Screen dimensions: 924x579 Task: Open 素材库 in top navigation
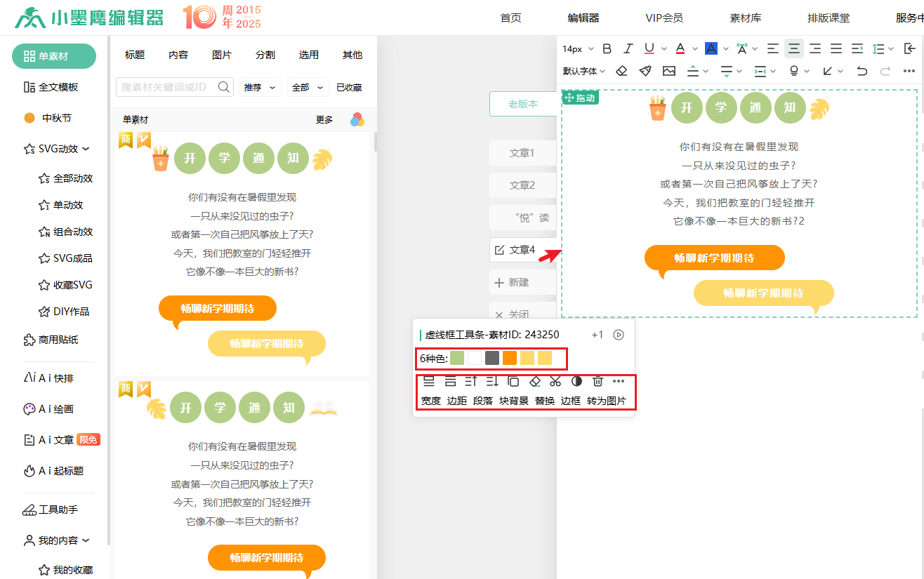746,18
